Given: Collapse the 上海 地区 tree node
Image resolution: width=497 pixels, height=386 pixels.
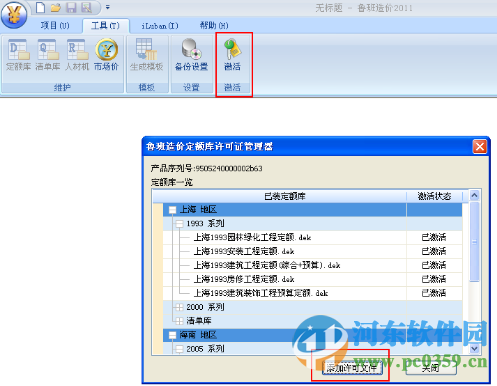Looking at the screenshot, I should pyautogui.click(x=172, y=210).
